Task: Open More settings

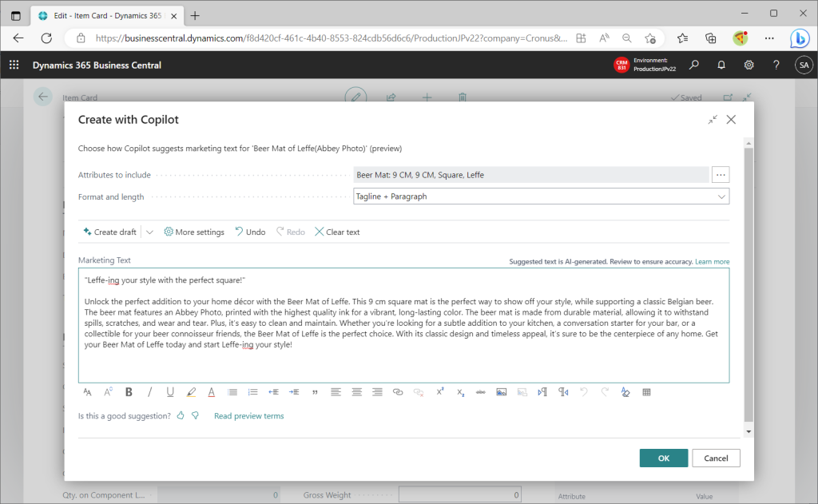Action: pos(194,232)
